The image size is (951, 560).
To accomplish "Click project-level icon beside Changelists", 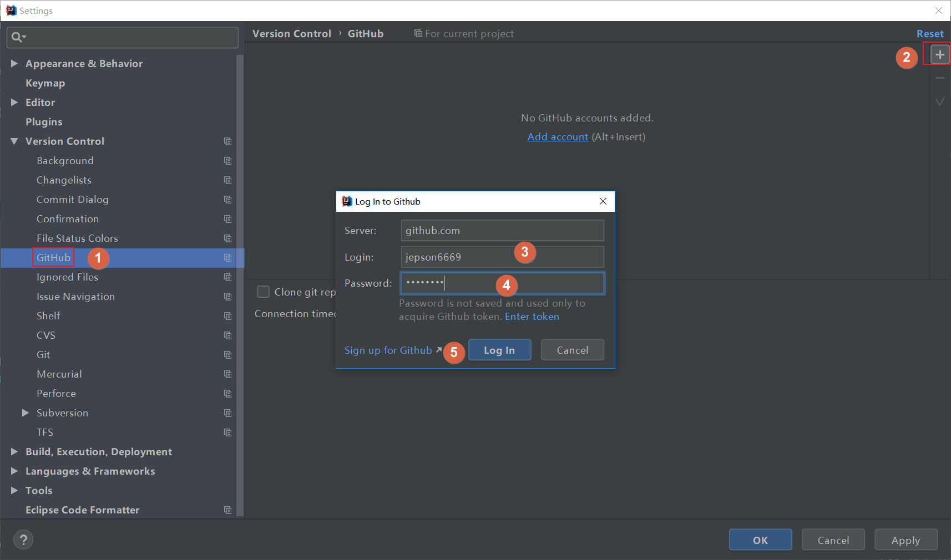I will tap(227, 180).
